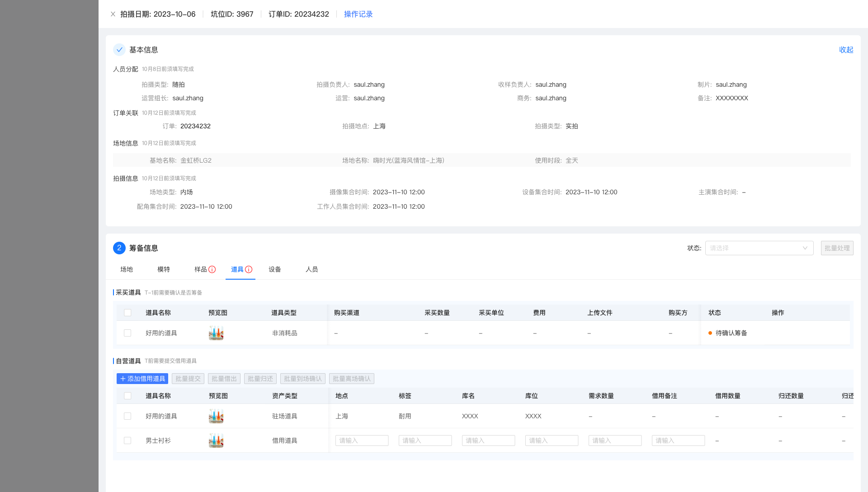
Task: Click the warning icon beside 样品 tab
Action: click(x=212, y=269)
